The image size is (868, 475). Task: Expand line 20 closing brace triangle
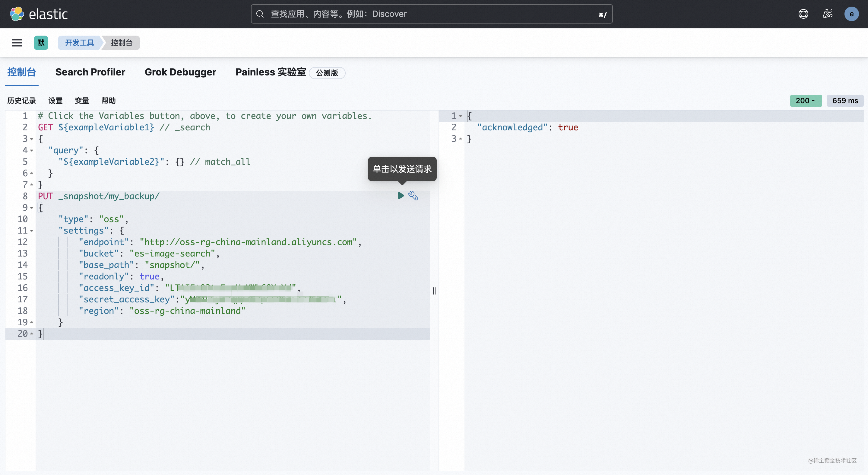click(x=32, y=333)
